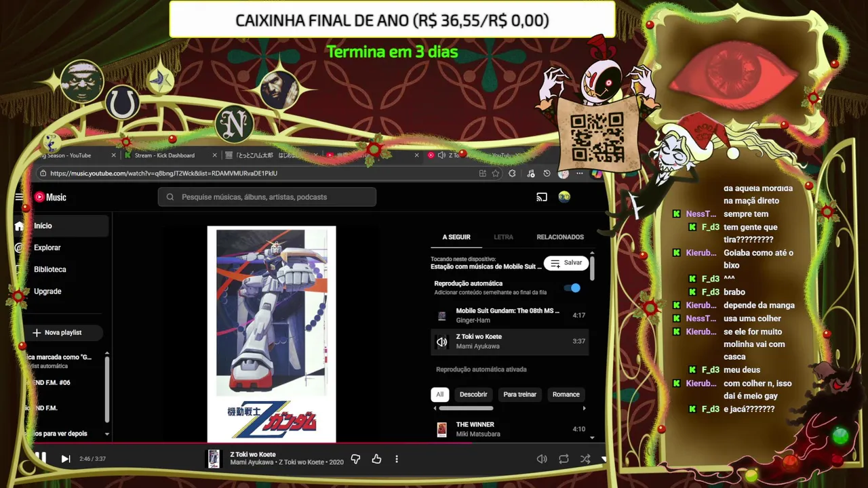Play Mobile Suit Gundam: The 08th MS track

click(x=510, y=315)
